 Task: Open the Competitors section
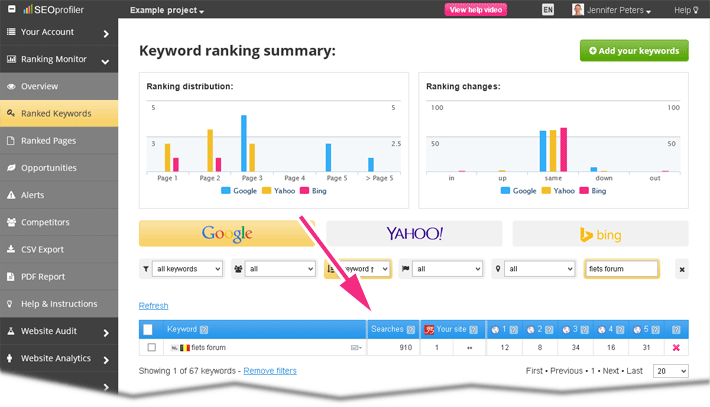48,222
